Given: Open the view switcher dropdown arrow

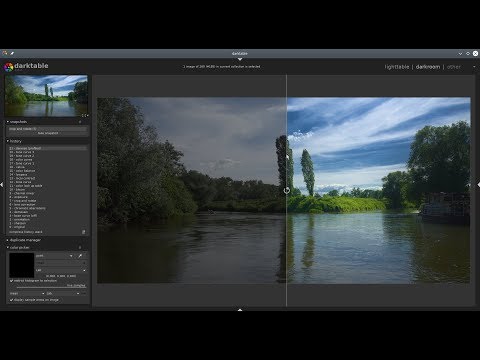Looking at the screenshot, I should pyautogui.click(x=474, y=67).
